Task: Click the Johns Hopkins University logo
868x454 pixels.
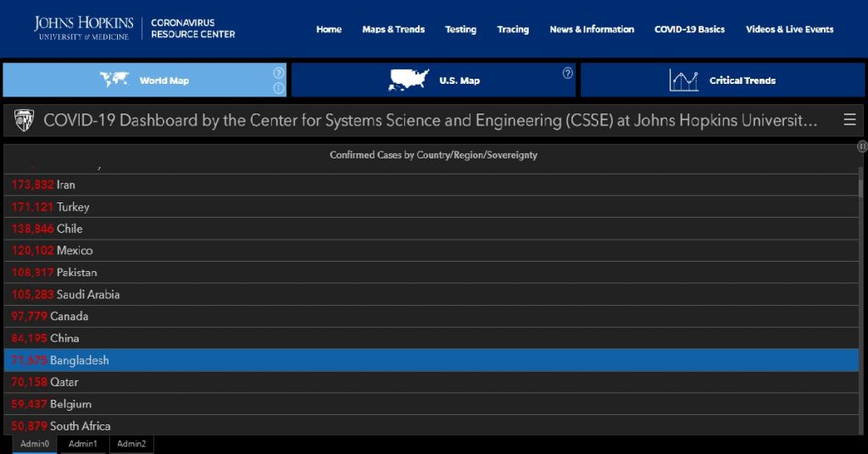Action: 83,28
